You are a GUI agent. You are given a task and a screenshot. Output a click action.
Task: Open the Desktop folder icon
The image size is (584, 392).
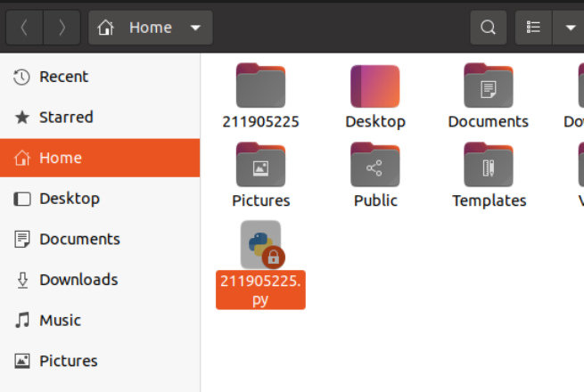coord(374,86)
